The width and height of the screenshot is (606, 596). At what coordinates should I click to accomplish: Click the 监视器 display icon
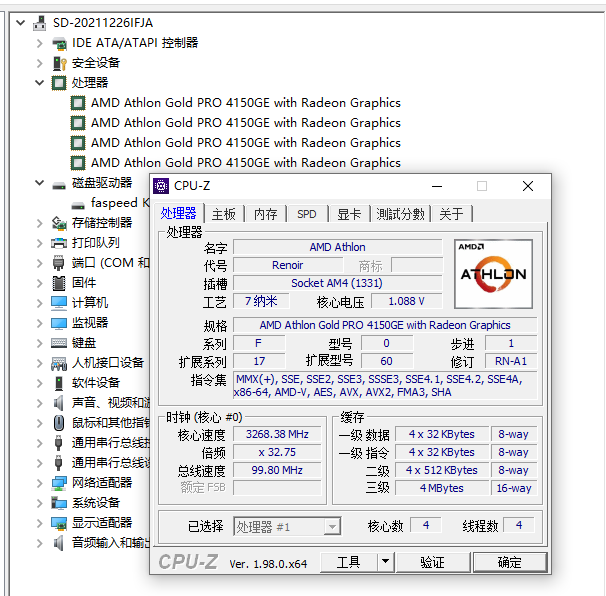tap(59, 323)
